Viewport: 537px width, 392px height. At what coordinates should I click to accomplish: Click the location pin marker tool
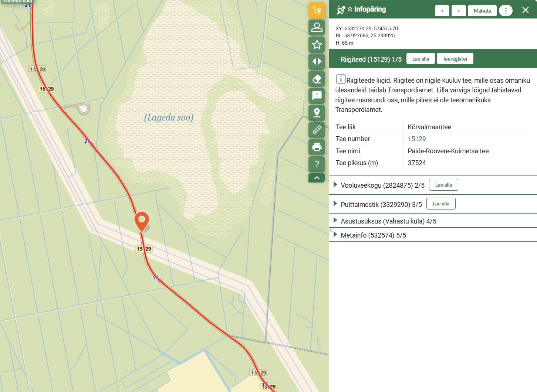click(317, 113)
